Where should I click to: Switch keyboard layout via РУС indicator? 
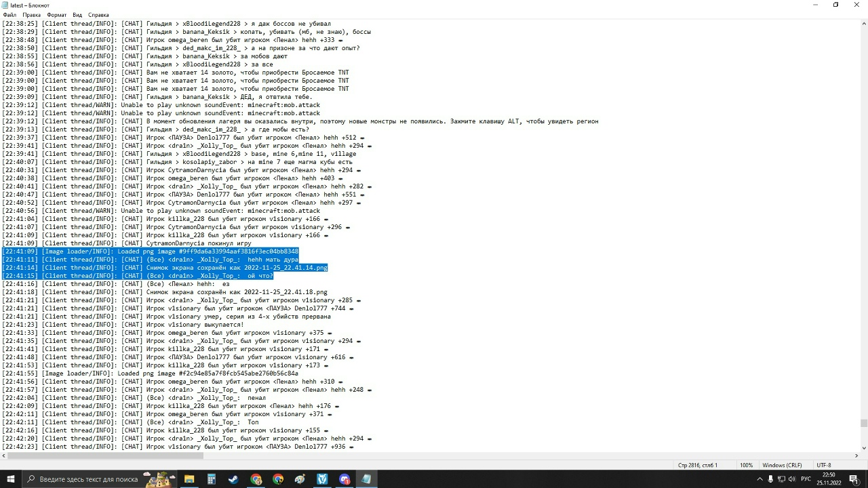point(806,479)
